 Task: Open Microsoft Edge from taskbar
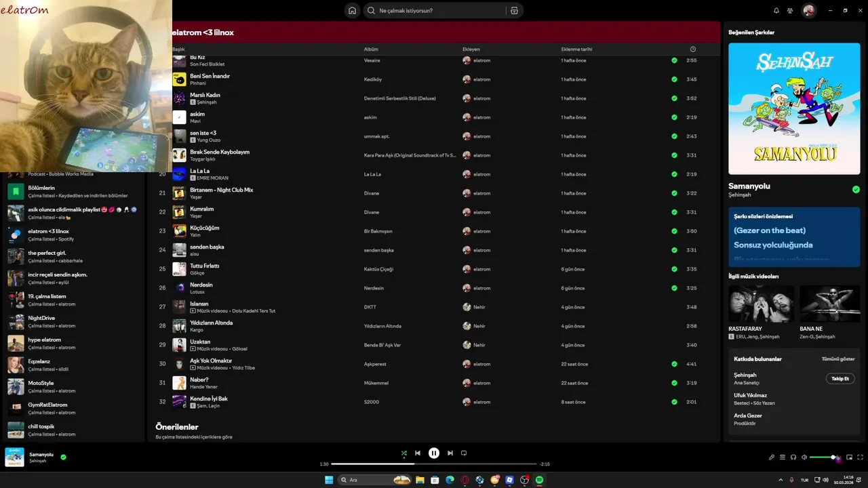[450, 480]
